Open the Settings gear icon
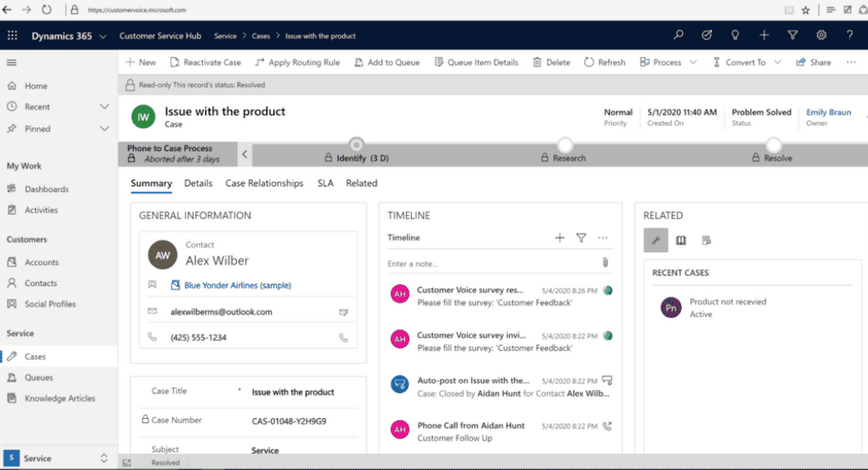This screenshot has height=470, width=868. click(822, 35)
